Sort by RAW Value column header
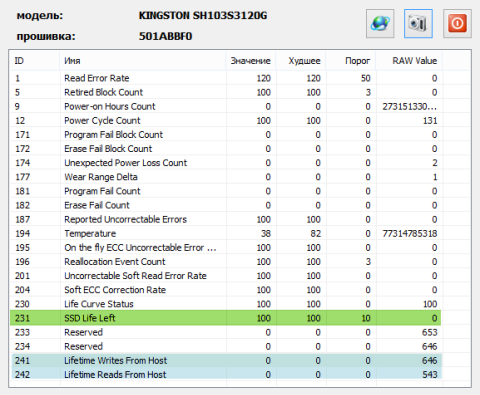480x395 pixels. coord(409,61)
